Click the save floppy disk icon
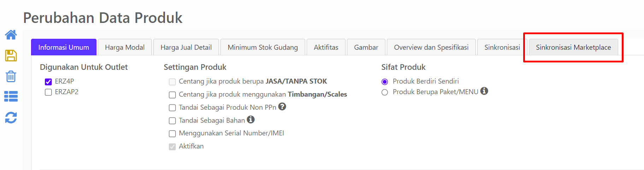The image size is (644, 170). coord(11,55)
